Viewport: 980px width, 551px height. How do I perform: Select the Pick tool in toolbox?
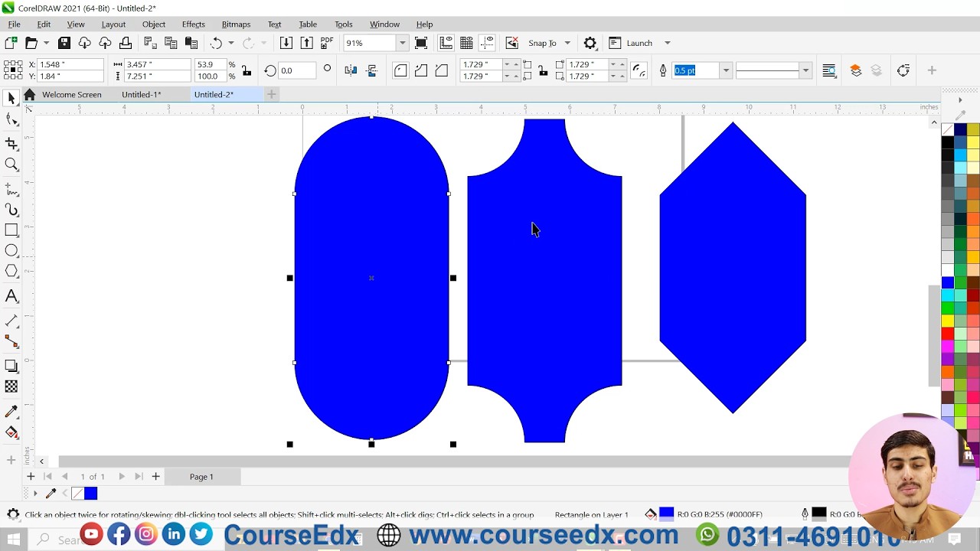pyautogui.click(x=11, y=98)
